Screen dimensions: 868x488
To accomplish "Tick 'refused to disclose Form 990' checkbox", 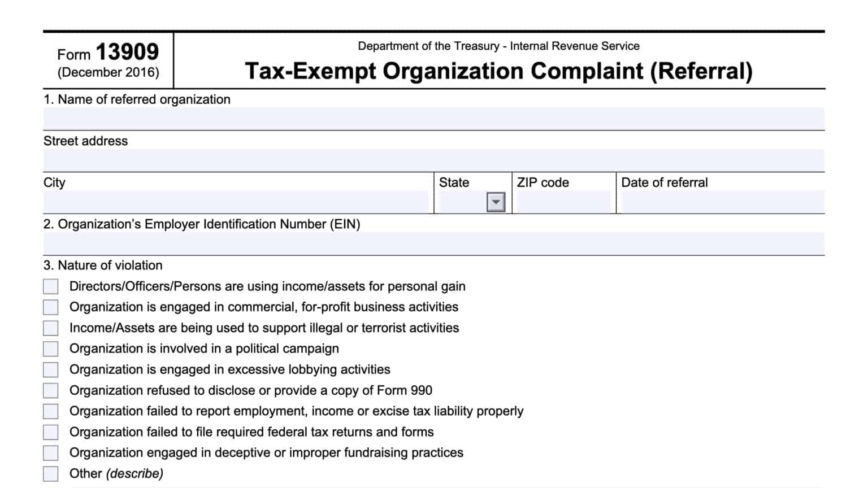I will [x=51, y=390].
